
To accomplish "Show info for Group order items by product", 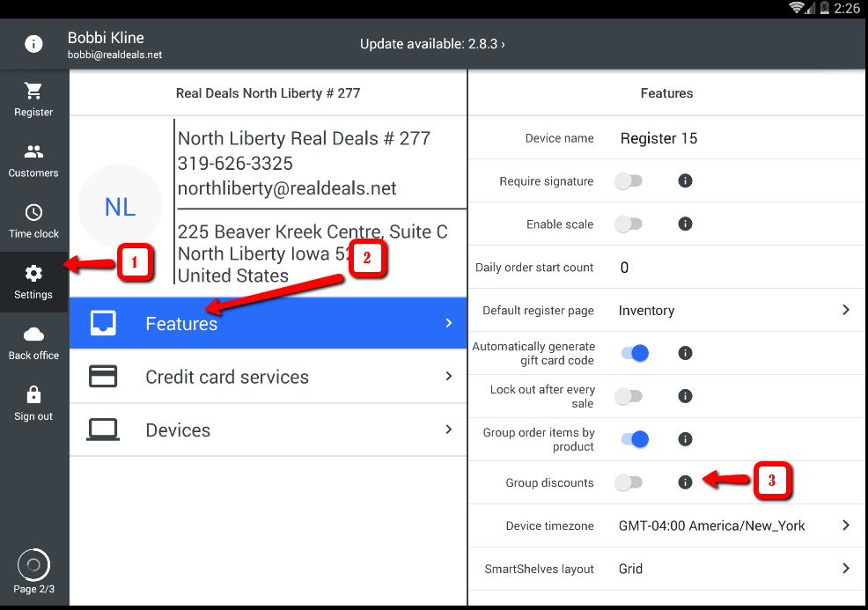I will pyautogui.click(x=685, y=439).
